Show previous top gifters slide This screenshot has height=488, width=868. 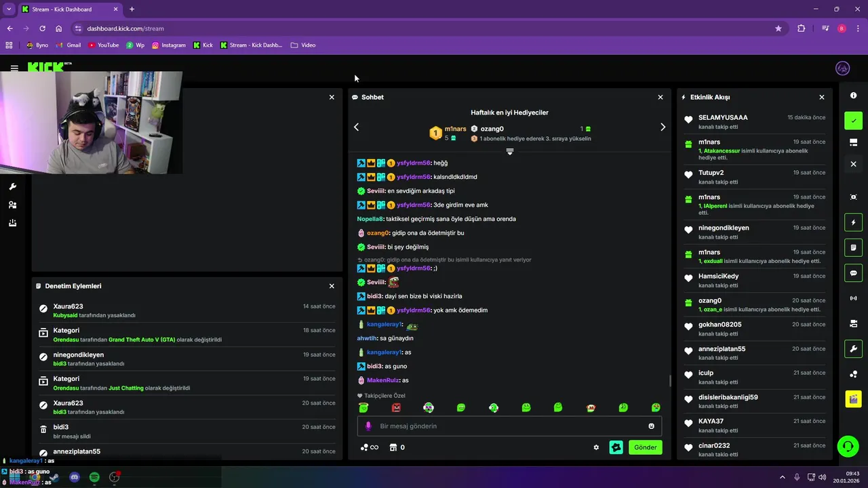click(x=356, y=127)
